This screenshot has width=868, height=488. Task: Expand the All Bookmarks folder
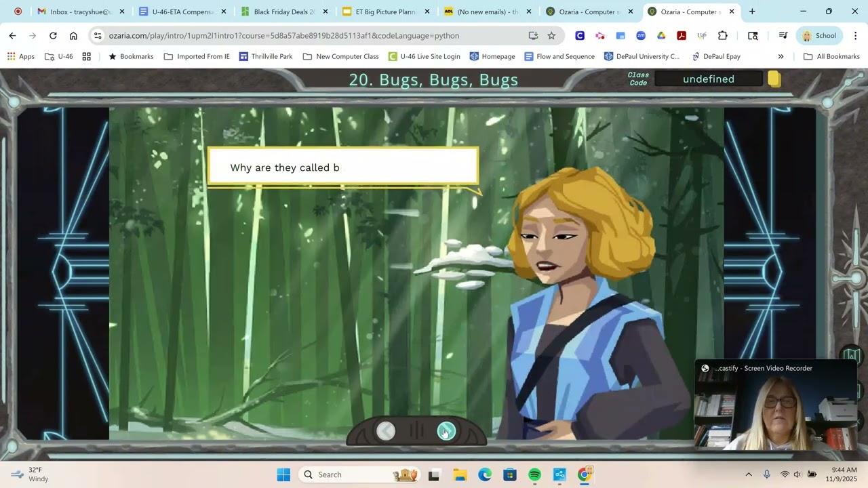click(x=831, y=56)
